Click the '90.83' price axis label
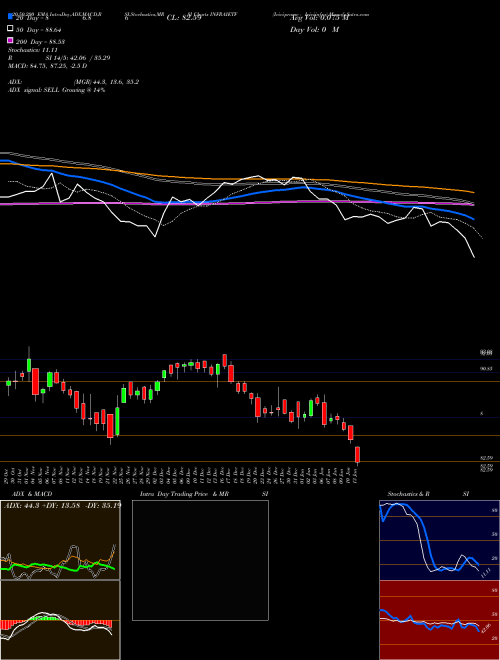The image size is (500, 660). tap(487, 369)
